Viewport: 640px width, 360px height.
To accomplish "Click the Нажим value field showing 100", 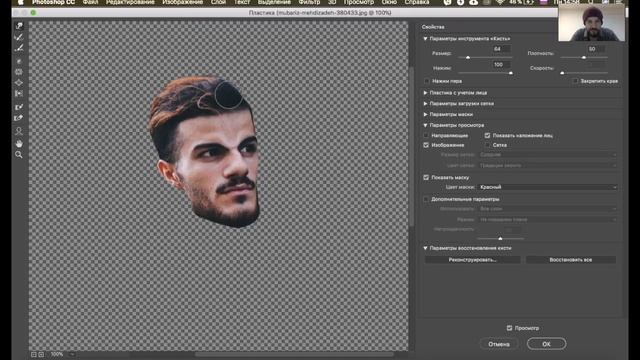I will [501, 64].
